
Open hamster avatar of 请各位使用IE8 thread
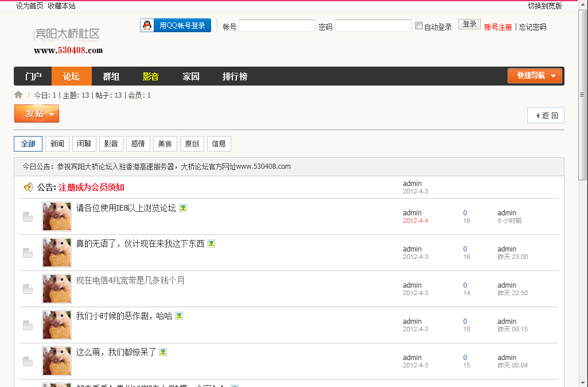57,216
